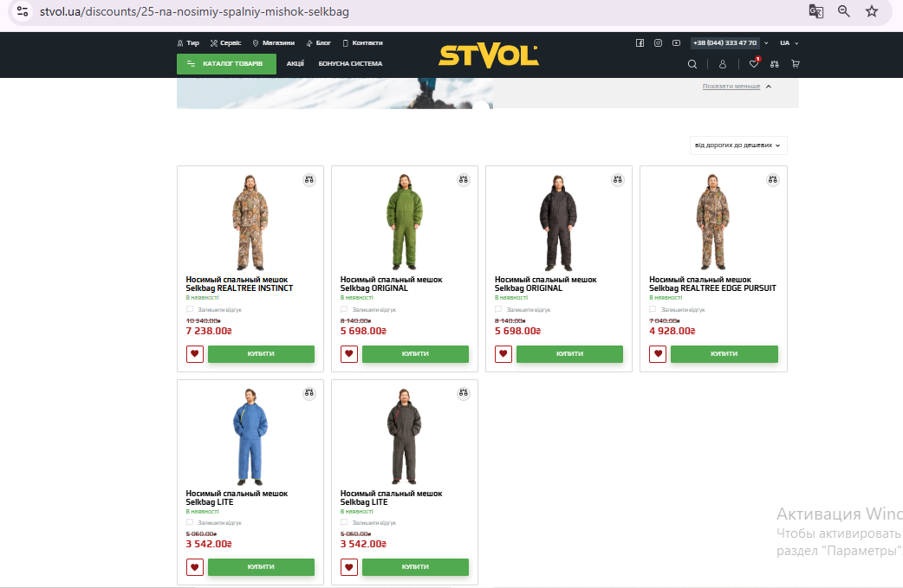Open the 'БОНУСНА СИСТЕМА' menu item
The image size is (903, 588).
point(350,64)
